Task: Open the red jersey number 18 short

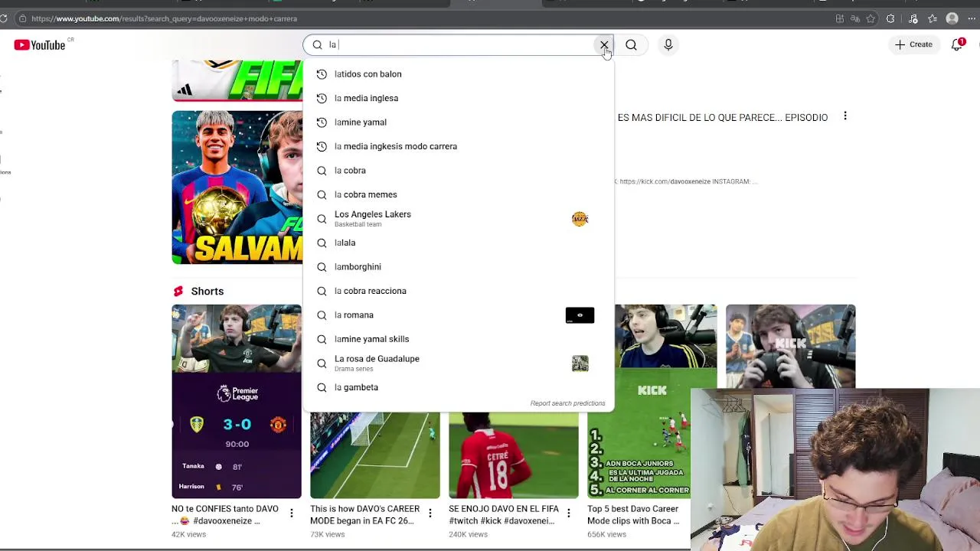Action: pos(514,455)
